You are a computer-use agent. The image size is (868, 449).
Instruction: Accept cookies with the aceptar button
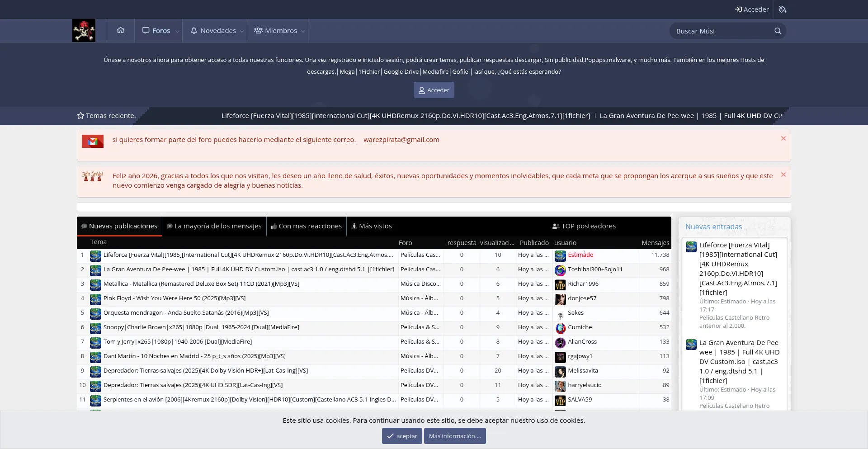click(402, 436)
